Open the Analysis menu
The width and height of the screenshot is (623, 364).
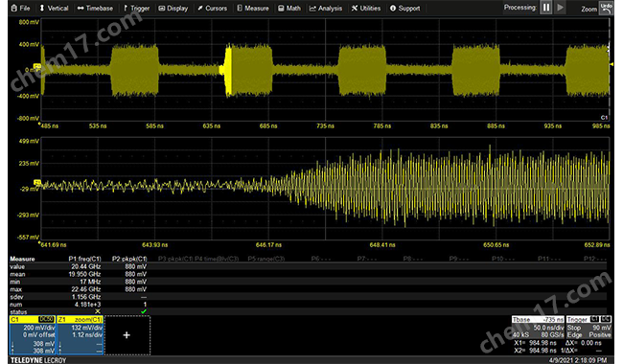[326, 8]
